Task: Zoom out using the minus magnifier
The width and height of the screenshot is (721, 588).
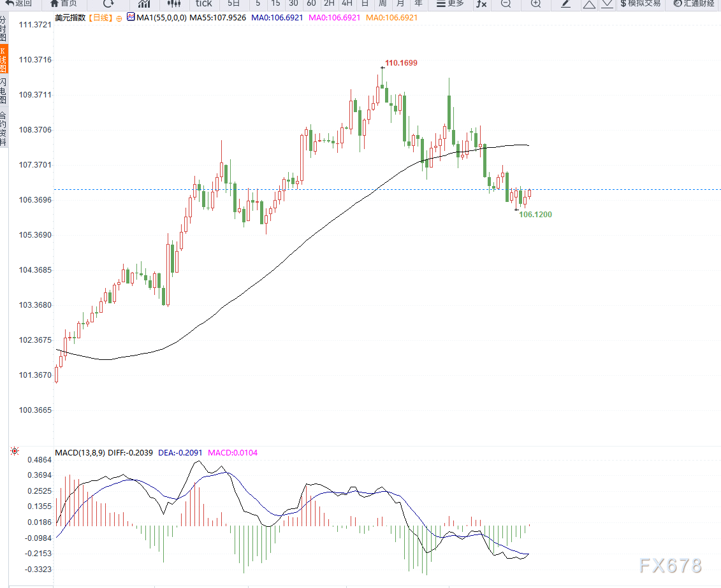Action: point(506,4)
